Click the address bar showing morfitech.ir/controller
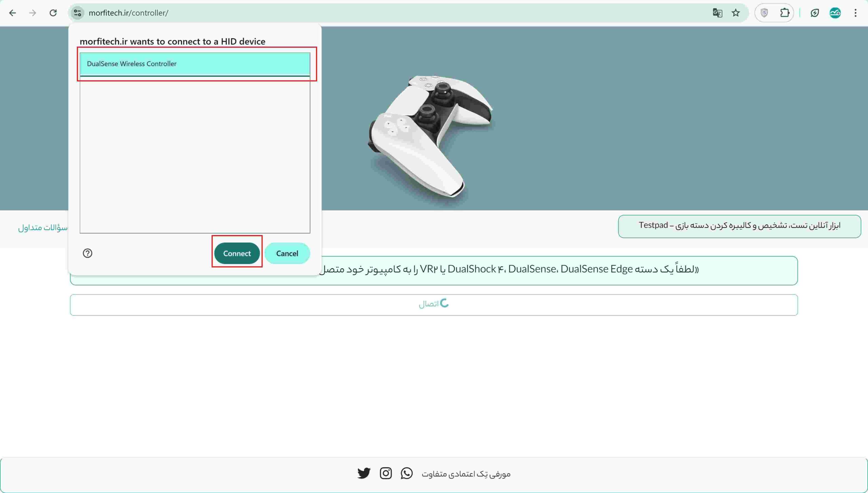The image size is (868, 493). [129, 13]
